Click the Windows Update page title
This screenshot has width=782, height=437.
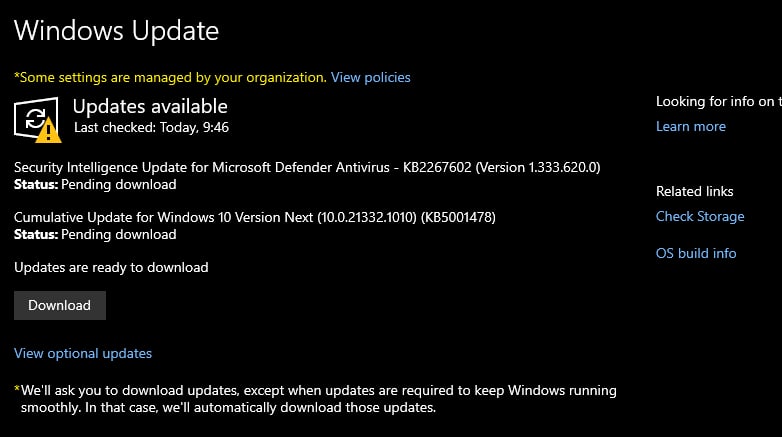(116, 31)
